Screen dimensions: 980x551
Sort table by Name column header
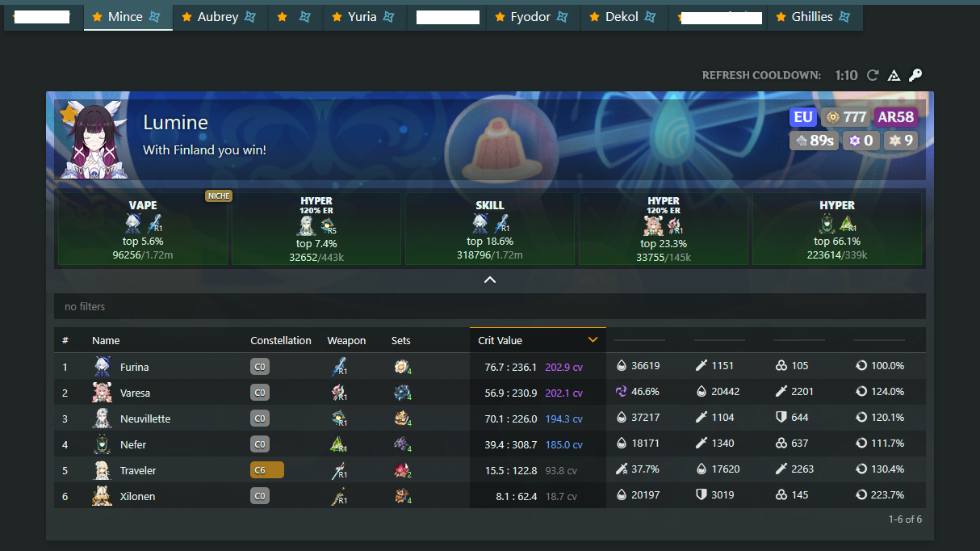click(x=106, y=340)
